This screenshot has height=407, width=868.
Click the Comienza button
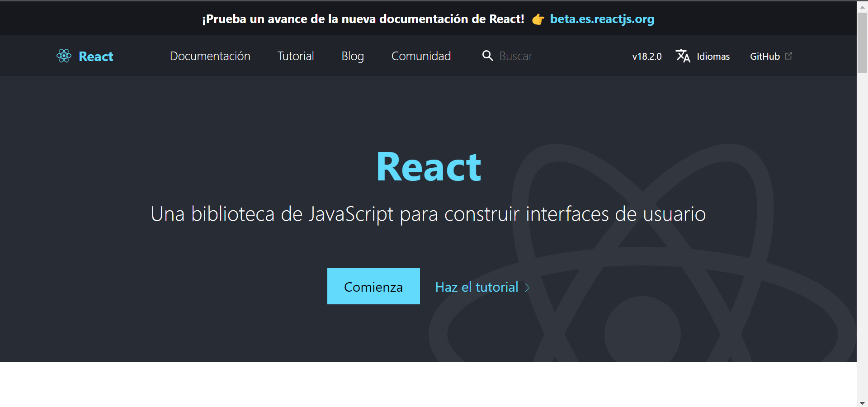[373, 286]
